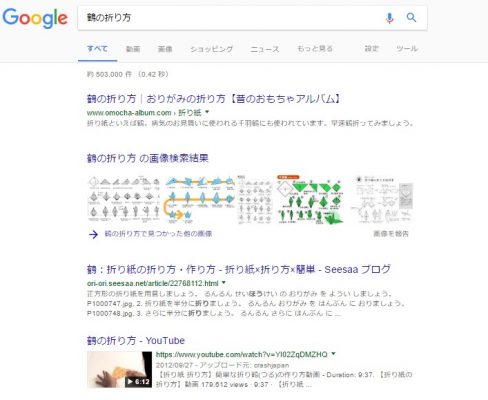The height and width of the screenshot is (400, 488).
Task: Click the blue magnifier search icon
Action: (x=411, y=17)
